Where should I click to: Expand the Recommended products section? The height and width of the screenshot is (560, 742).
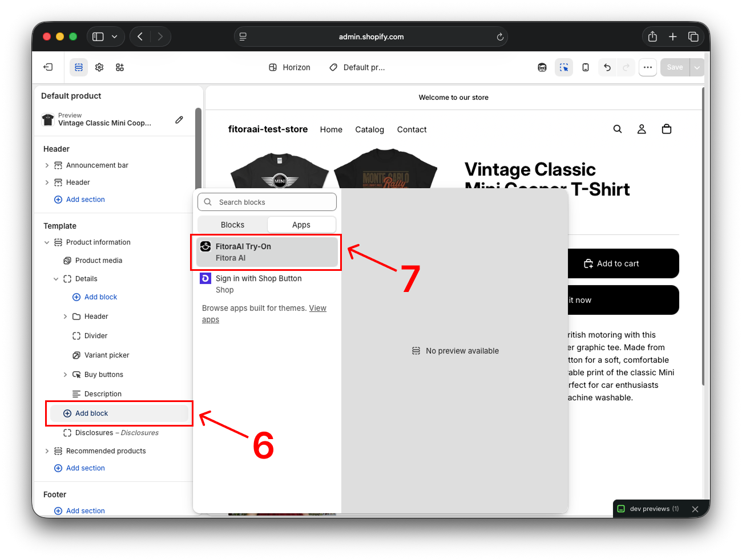[47, 451]
